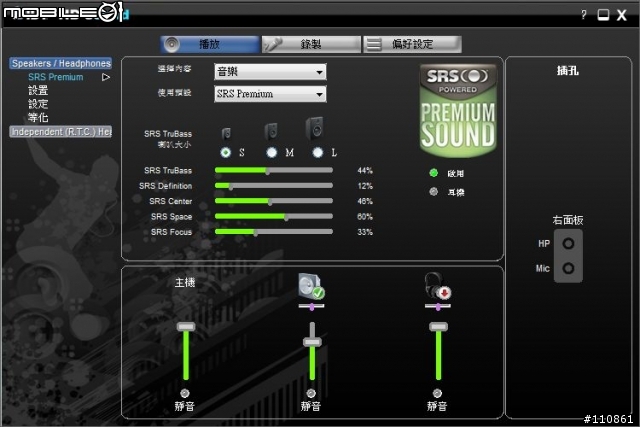Adjust the SRS Space slider
Screen dimensions: 640x427
click(x=274, y=216)
